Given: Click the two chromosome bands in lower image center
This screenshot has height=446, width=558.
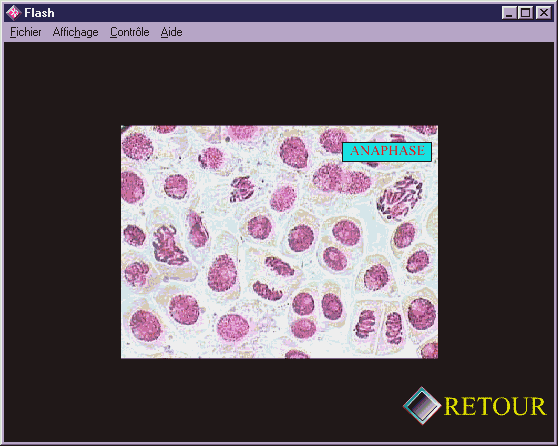Looking at the screenshot, I should coord(273,278).
